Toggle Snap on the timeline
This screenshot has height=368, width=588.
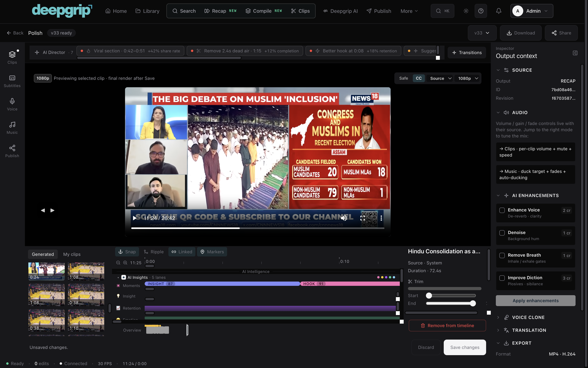click(127, 252)
